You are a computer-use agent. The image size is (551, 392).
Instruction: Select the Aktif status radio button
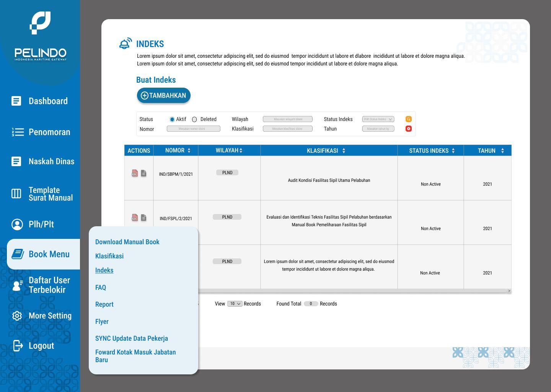click(x=172, y=119)
